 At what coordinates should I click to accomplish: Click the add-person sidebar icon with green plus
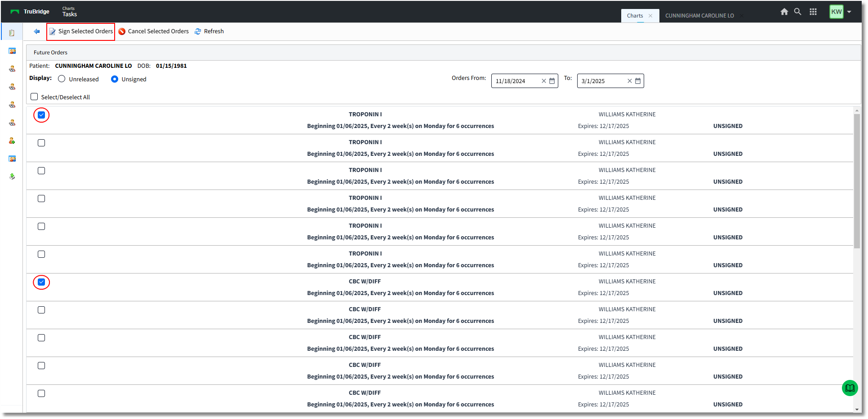[x=12, y=141]
